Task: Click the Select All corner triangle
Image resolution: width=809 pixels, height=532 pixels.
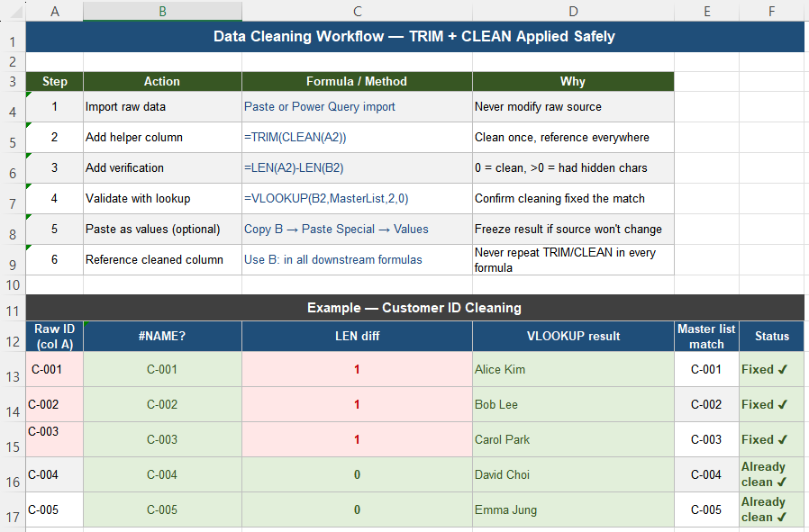Action: 15,12
